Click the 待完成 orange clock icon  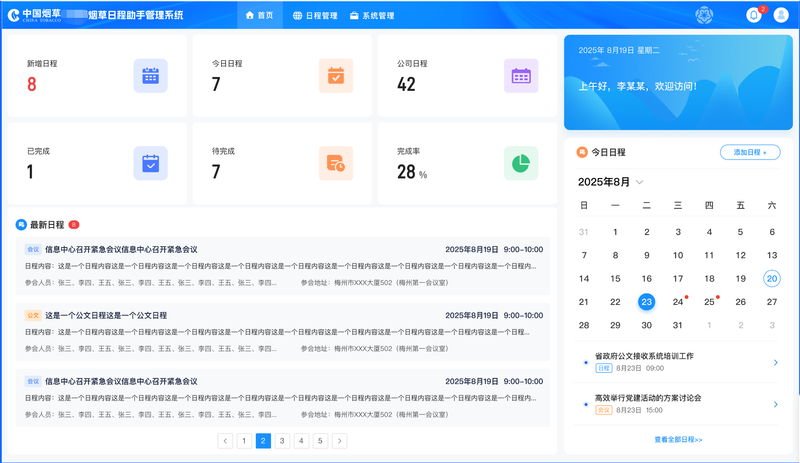pos(336,163)
